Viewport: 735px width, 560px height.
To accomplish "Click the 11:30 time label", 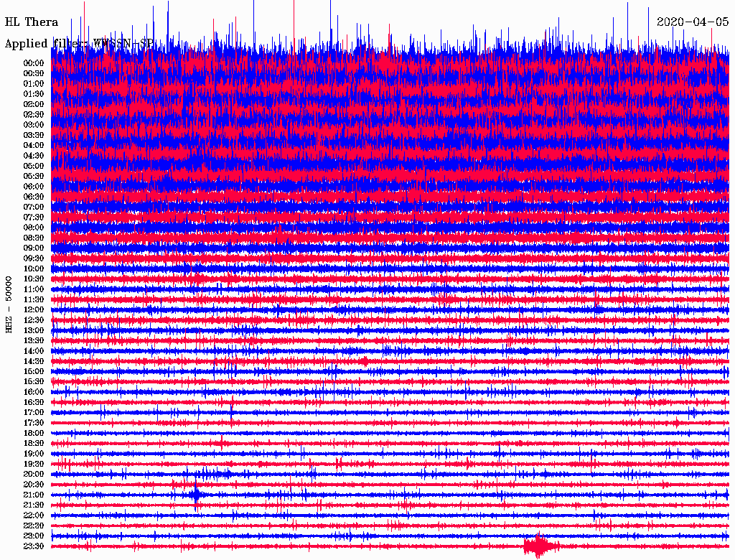I will click(x=34, y=299).
